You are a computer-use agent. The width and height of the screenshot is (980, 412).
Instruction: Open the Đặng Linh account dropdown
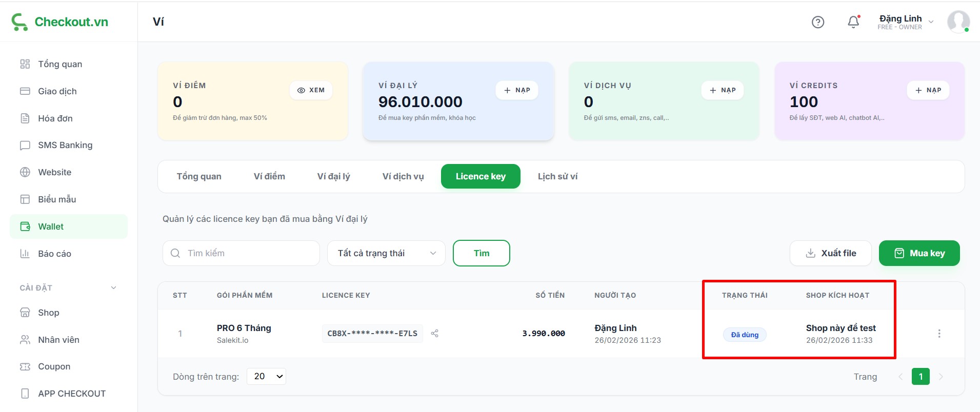(905, 22)
